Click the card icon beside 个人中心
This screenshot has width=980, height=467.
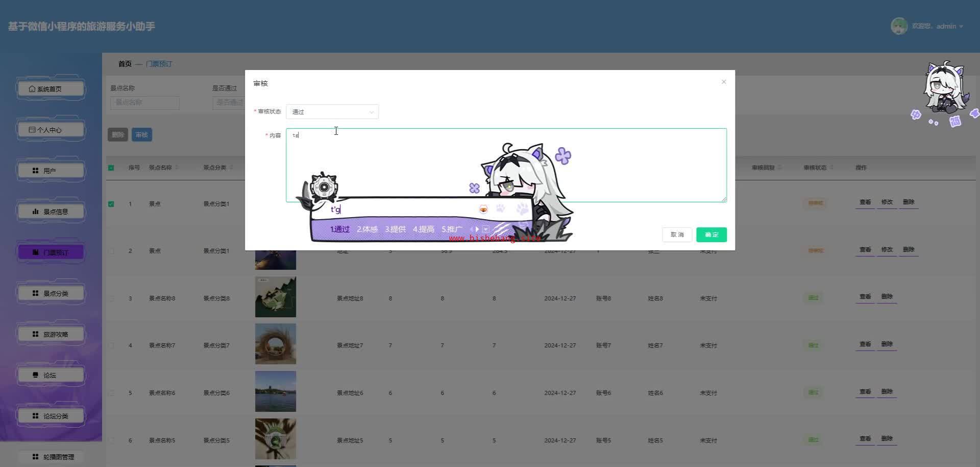[32, 130]
